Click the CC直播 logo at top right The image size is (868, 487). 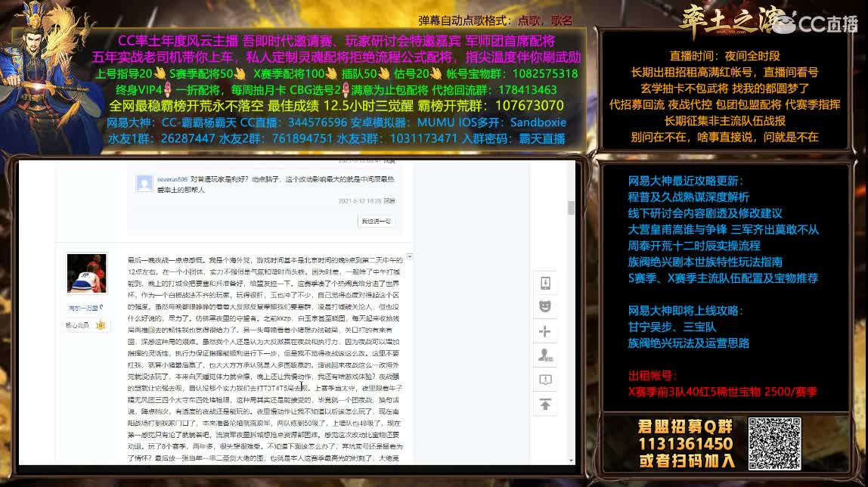(814, 23)
